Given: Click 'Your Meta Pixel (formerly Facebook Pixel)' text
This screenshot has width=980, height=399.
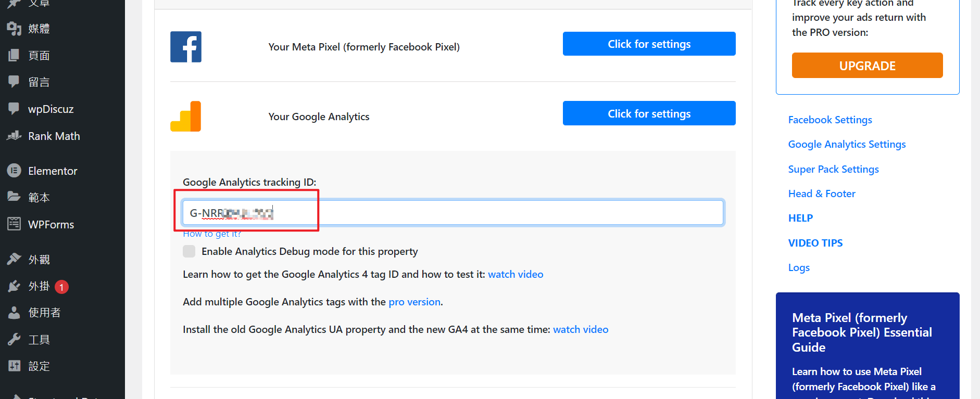Looking at the screenshot, I should click(364, 47).
